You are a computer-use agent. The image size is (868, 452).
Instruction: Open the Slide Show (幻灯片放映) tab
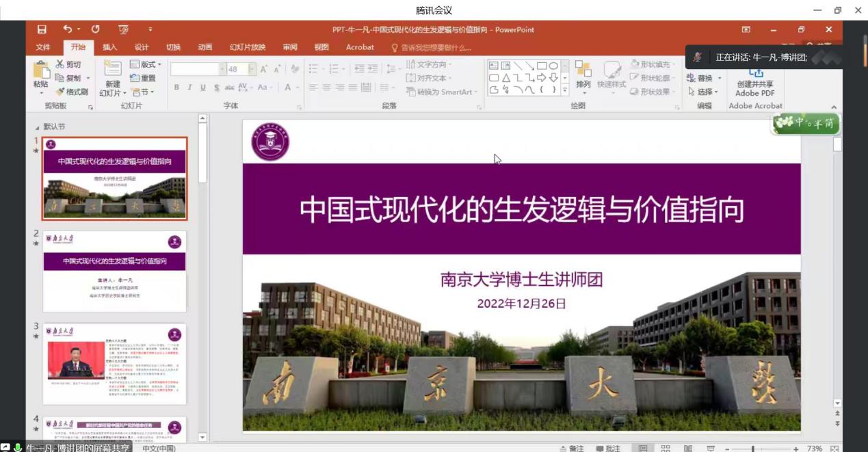coord(247,47)
